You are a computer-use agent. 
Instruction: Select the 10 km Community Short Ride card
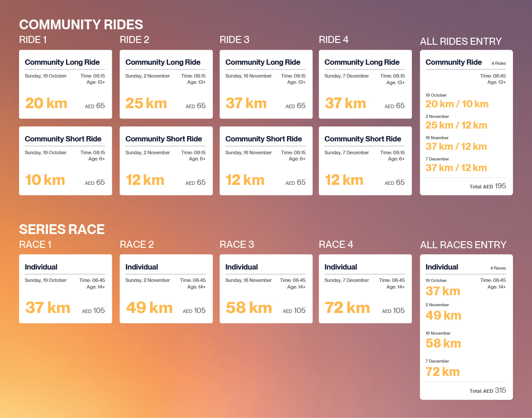(65, 161)
